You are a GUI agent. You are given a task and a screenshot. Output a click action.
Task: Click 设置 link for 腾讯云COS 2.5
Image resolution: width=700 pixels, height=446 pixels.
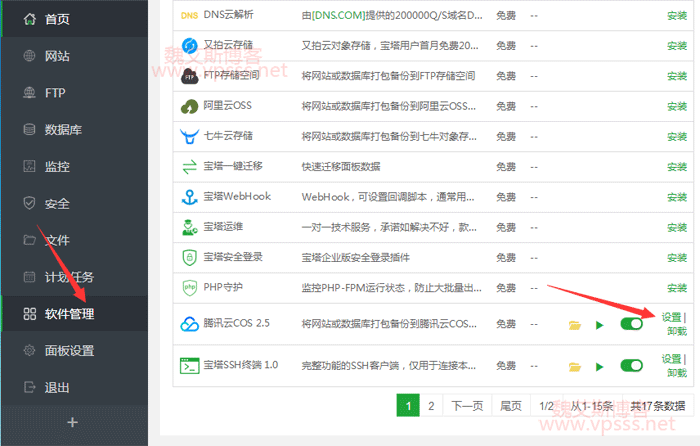point(671,316)
